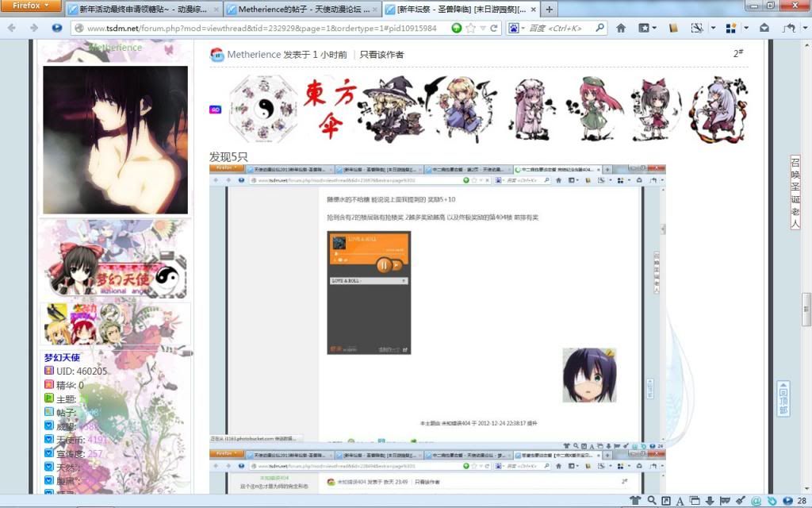Bookmark this page with the star icon
The height and width of the screenshot is (508, 812).
point(470,28)
